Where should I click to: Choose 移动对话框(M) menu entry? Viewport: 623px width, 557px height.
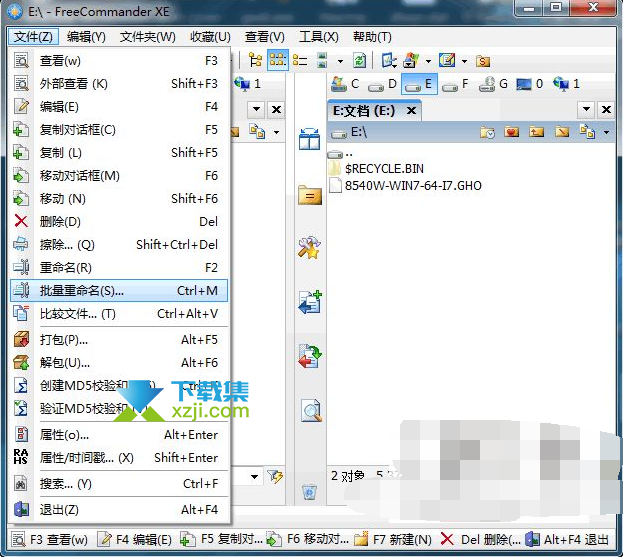click(119, 176)
